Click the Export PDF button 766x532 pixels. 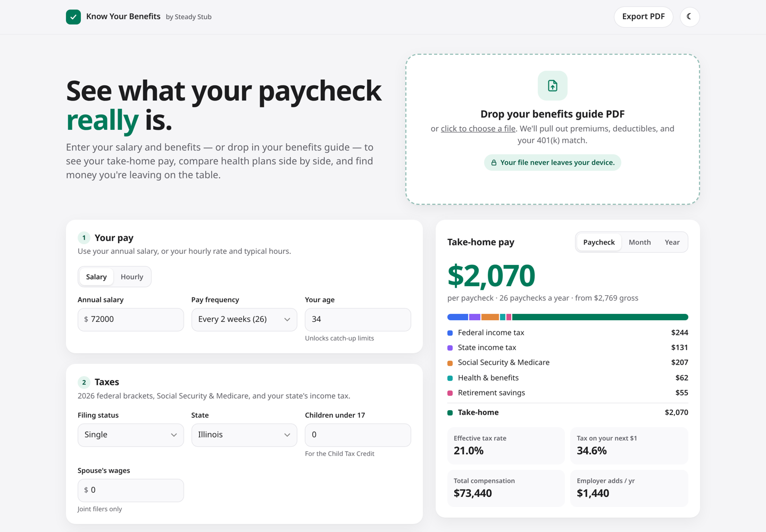pyautogui.click(x=644, y=16)
